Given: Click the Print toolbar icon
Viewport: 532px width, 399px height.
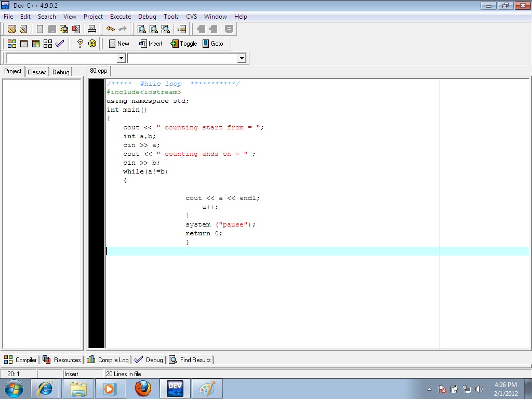Looking at the screenshot, I should coord(92,29).
